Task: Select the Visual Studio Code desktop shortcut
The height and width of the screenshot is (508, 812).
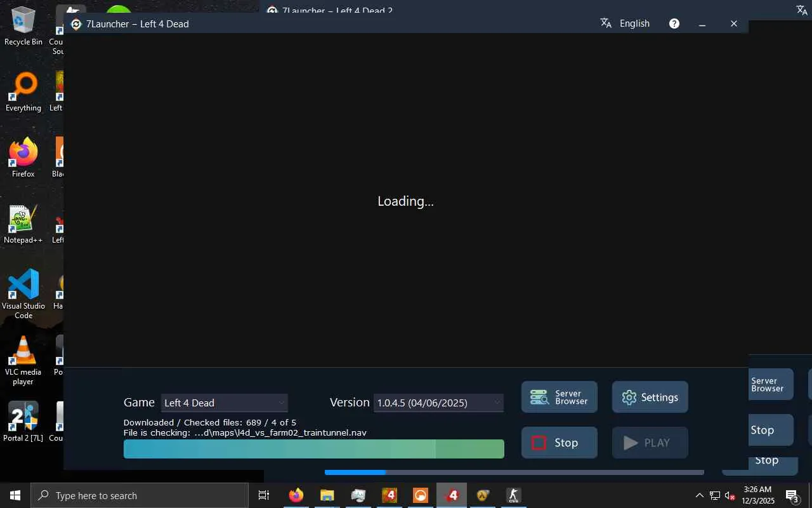Action: [23, 294]
